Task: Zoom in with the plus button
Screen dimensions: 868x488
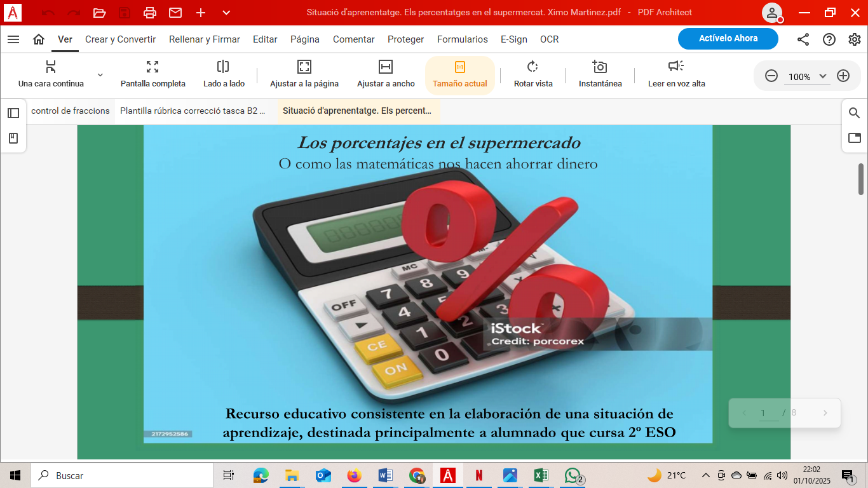Action: [x=843, y=76]
